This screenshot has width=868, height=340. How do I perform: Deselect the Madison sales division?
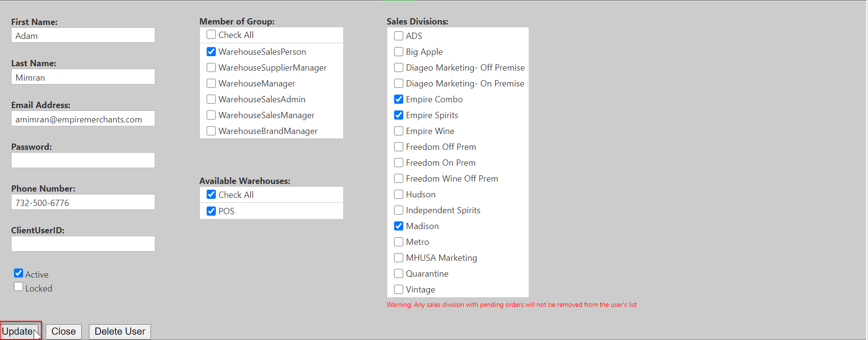[398, 226]
